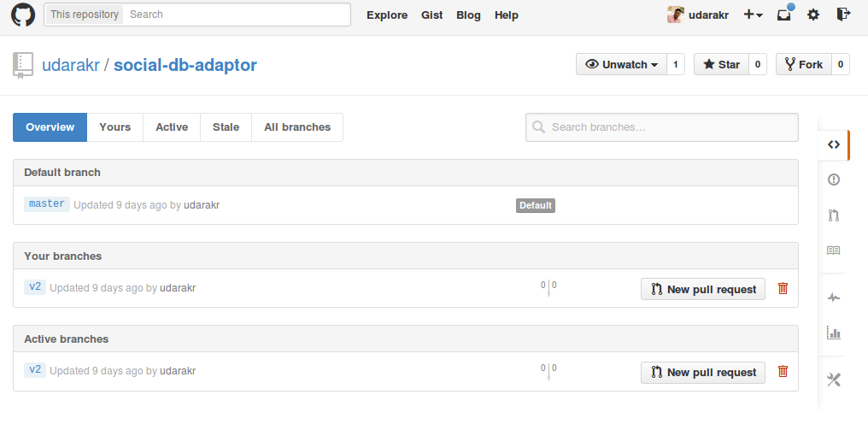
Task: Click the Your branches section header
Action: click(406, 256)
